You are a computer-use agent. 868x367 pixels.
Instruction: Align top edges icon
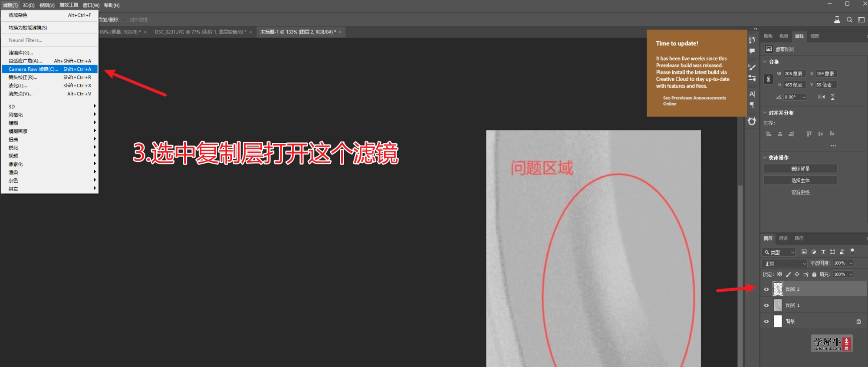(809, 134)
